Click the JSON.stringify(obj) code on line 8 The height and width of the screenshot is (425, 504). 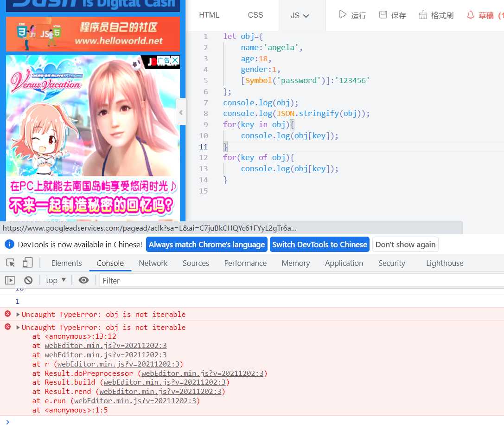(x=317, y=113)
